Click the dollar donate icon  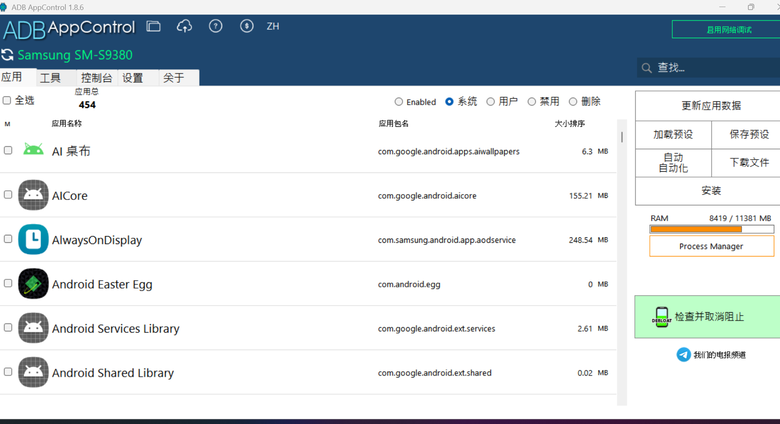tap(246, 26)
